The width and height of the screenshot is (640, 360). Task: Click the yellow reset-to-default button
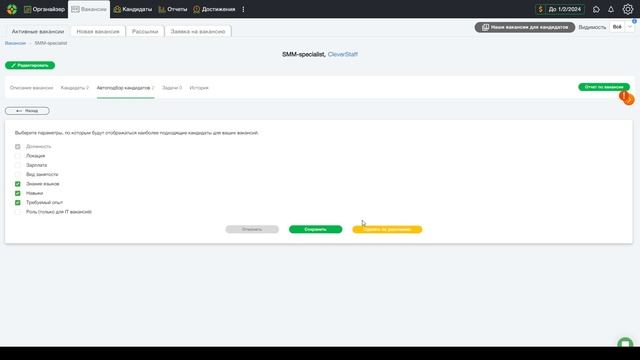tap(387, 229)
